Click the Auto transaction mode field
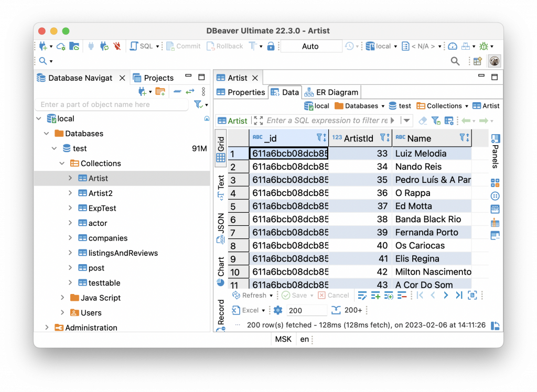The height and width of the screenshot is (392, 537). tap(310, 46)
